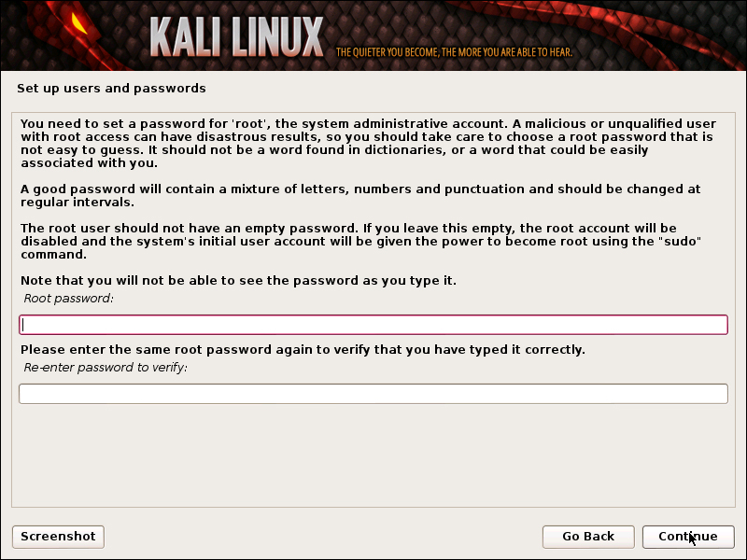Viewport: 747px width, 560px height.
Task: Click the dragon's yellow eye in the banner
Action: pos(79,22)
